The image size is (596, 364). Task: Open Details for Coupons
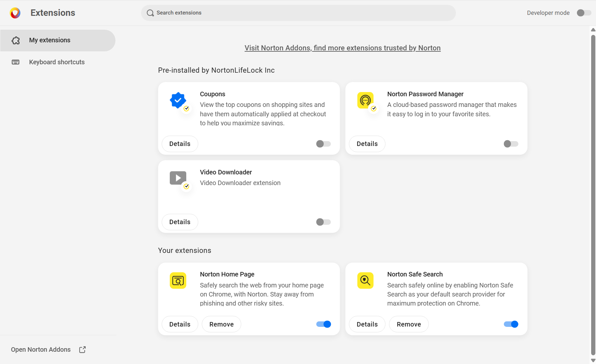180,144
